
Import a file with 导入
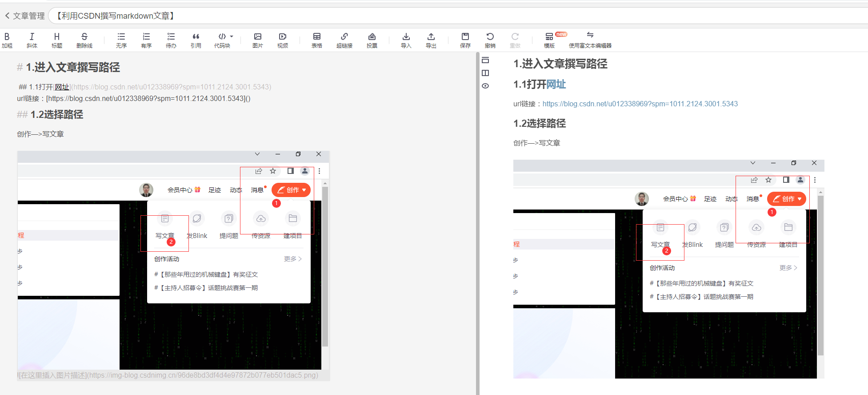[x=406, y=40]
